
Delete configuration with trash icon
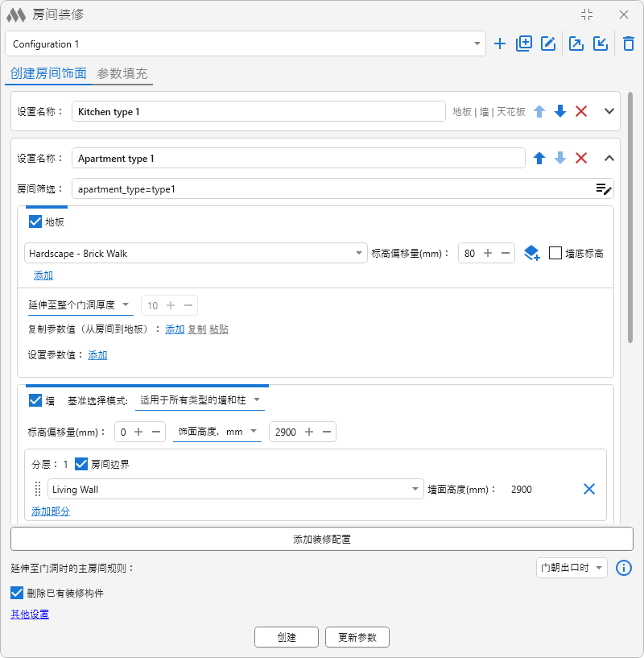[629, 43]
